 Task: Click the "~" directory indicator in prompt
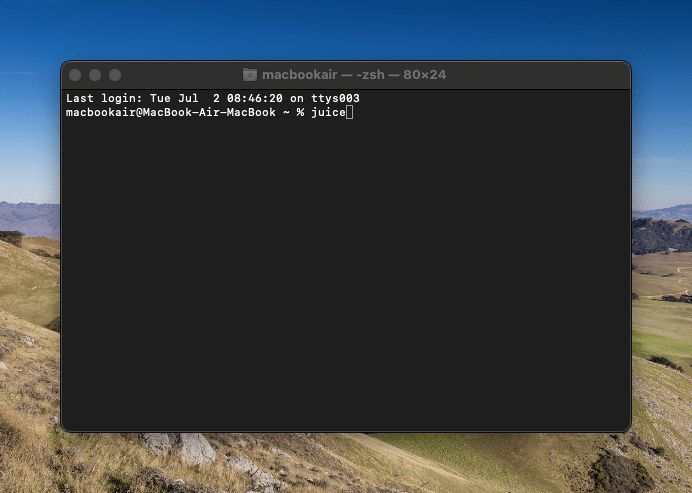(x=285, y=113)
